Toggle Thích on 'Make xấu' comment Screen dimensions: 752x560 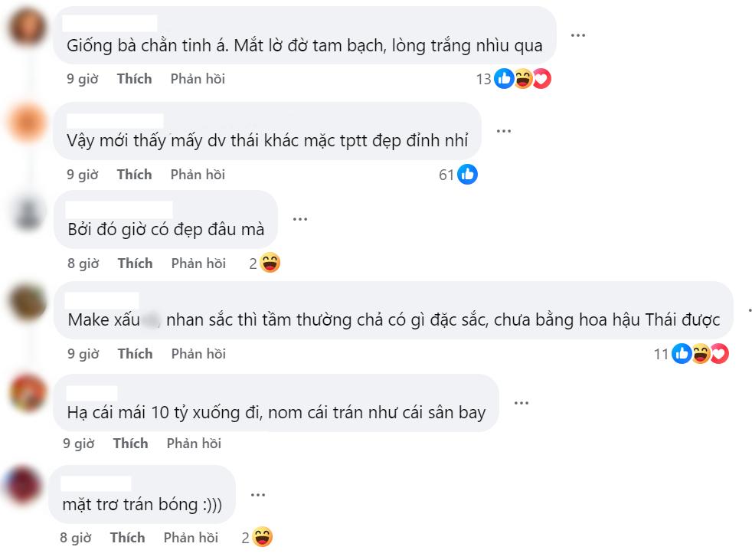pos(135,354)
